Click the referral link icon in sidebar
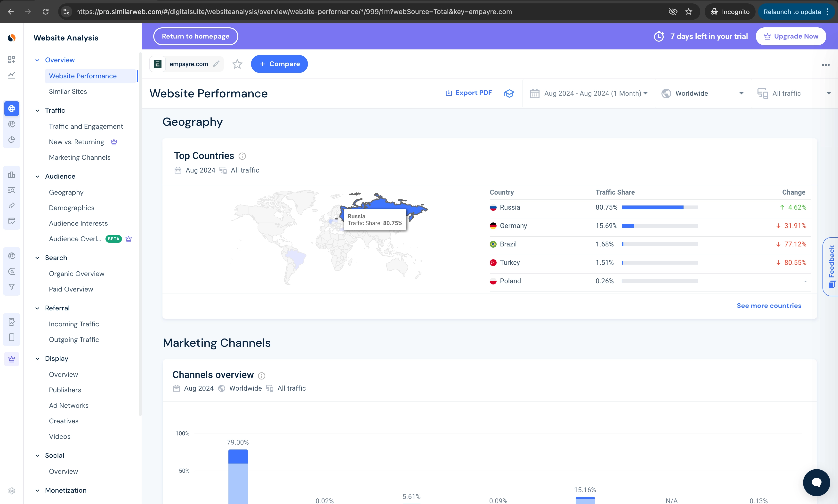The width and height of the screenshot is (838, 504). [11, 205]
